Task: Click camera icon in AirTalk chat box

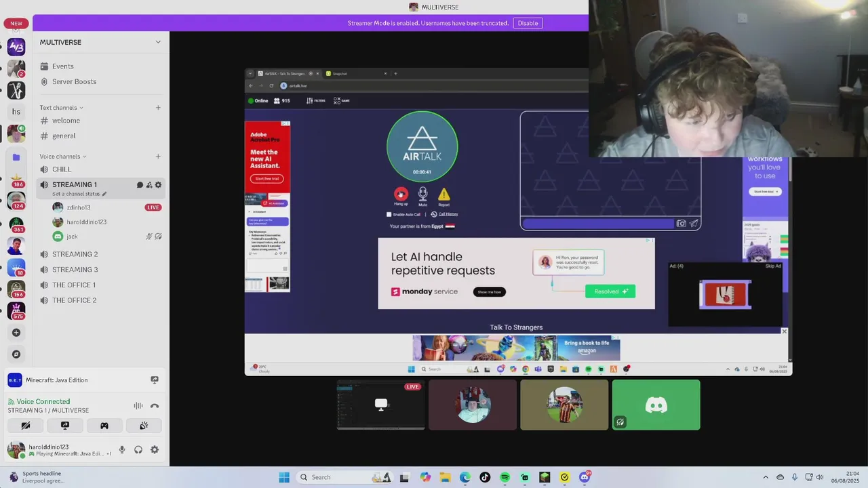Action: [681, 223]
